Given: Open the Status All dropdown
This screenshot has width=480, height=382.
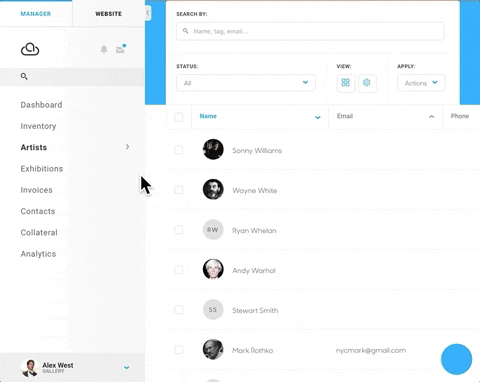Looking at the screenshot, I should coord(246,83).
